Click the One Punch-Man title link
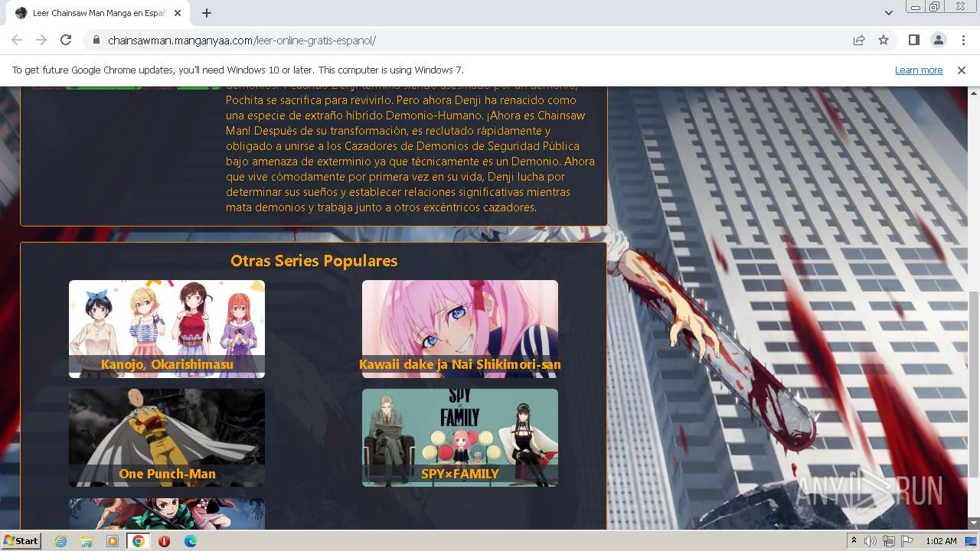This screenshot has height=551, width=980. coord(167,474)
